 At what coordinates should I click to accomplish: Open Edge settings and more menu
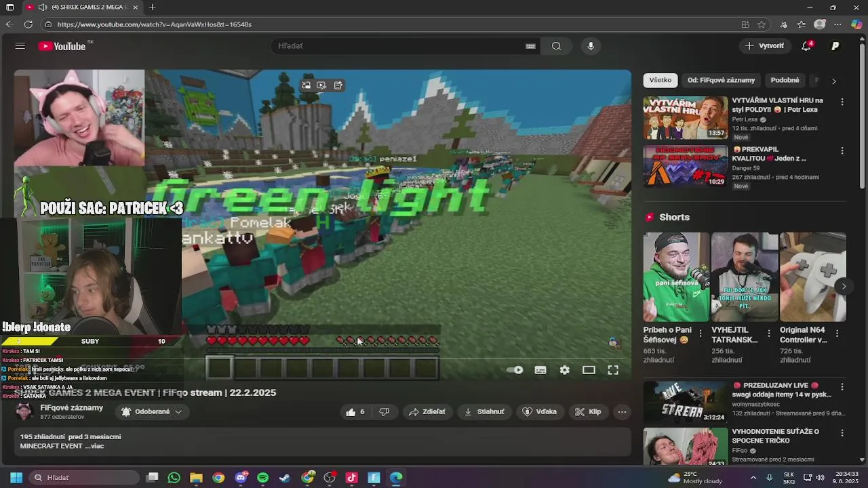click(x=838, y=24)
